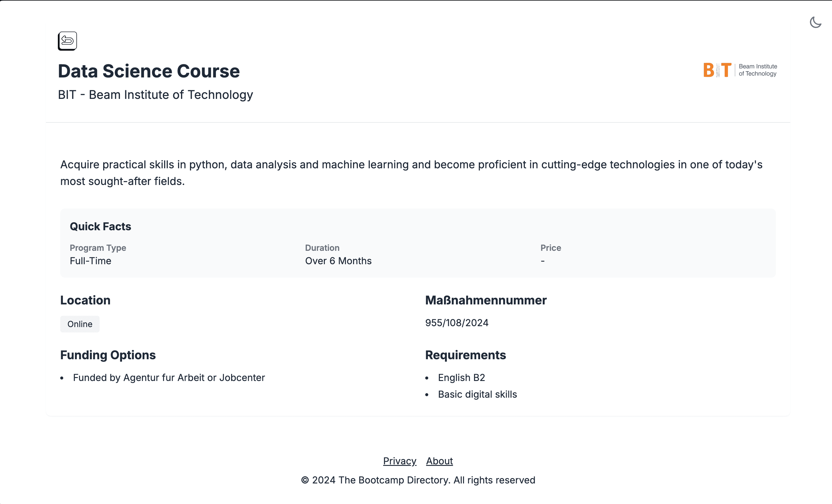The width and height of the screenshot is (832, 504).
Task: Click the Basic digital skills requirement
Action: (477, 394)
